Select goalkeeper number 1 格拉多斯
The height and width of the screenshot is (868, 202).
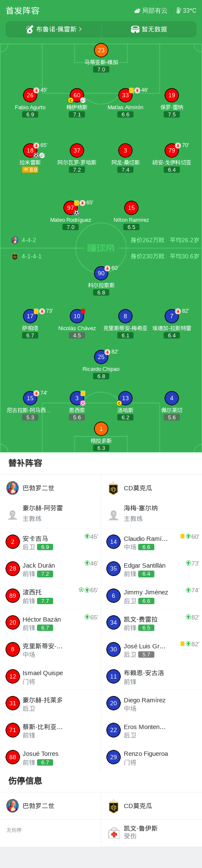(101, 429)
